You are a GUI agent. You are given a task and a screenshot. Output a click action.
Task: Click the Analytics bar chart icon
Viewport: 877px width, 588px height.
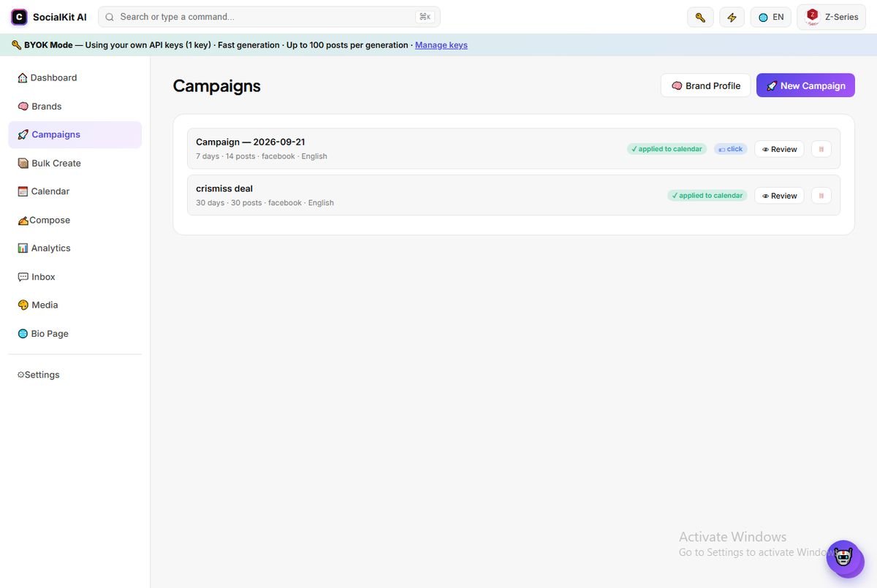(x=23, y=248)
